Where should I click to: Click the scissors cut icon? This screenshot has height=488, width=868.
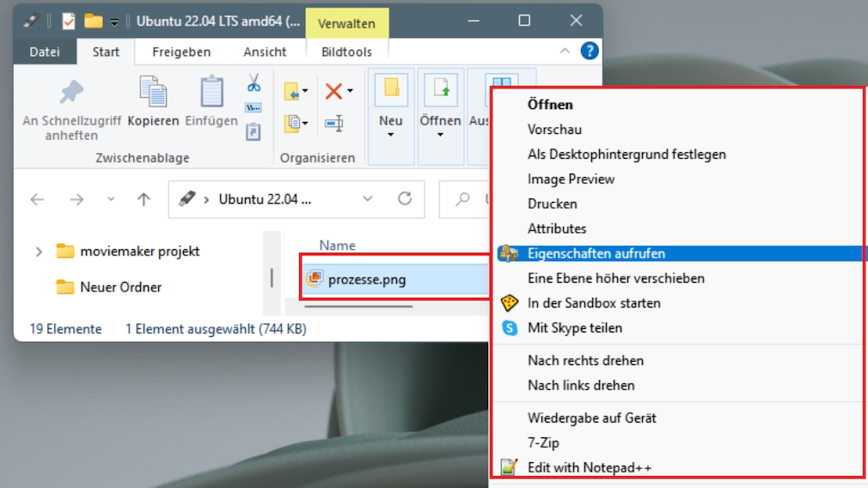[254, 83]
